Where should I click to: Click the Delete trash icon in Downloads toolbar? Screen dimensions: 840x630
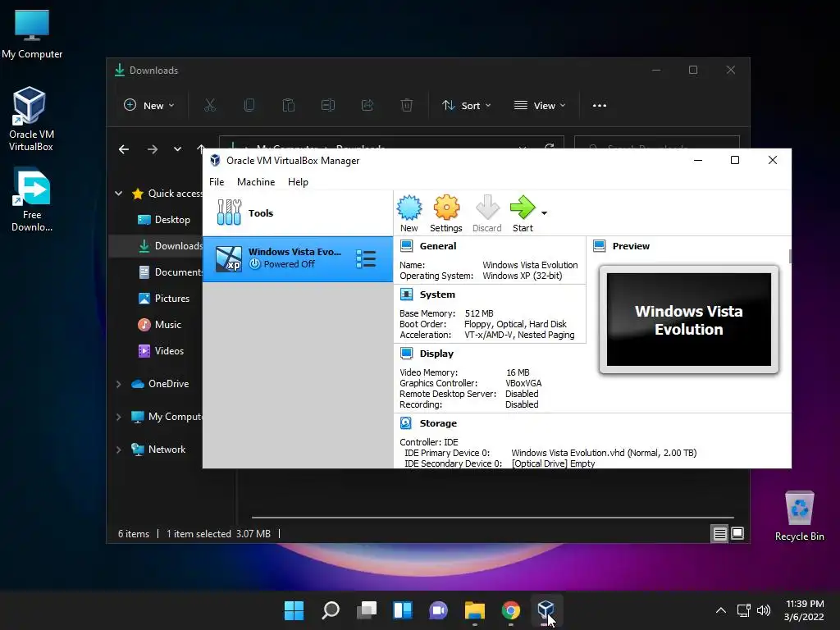coord(407,105)
